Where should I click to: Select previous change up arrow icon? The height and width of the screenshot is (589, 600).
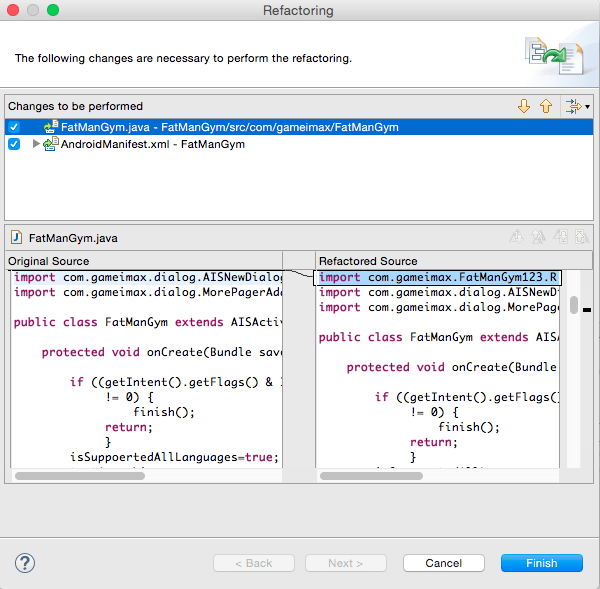(546, 106)
